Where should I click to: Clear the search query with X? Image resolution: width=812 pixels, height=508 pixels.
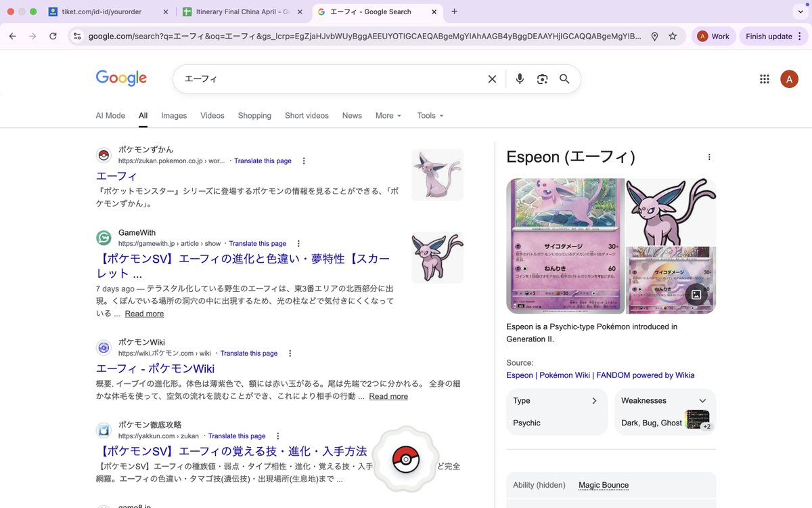492,79
